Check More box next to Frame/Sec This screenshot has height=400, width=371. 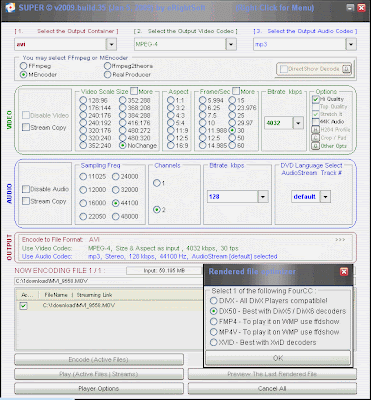click(236, 91)
